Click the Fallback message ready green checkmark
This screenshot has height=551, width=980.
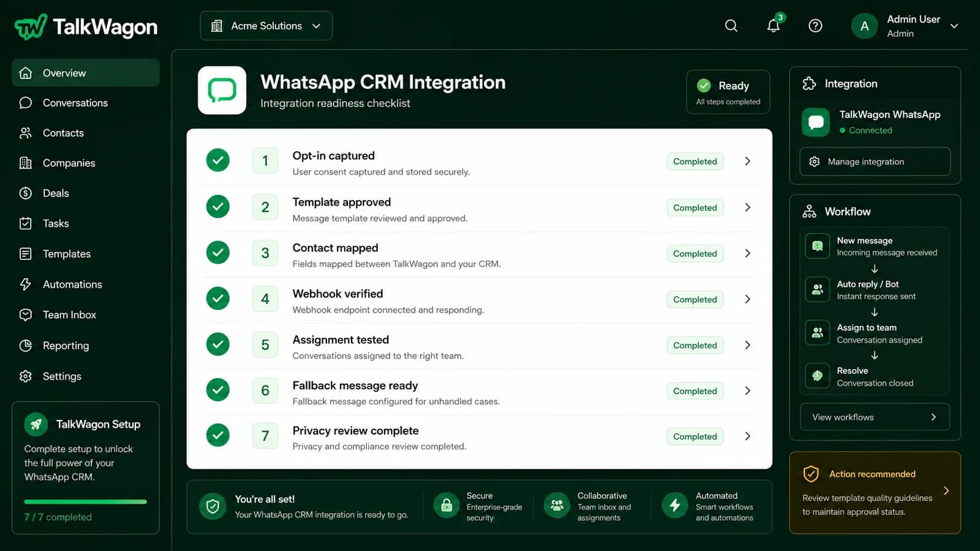pyautogui.click(x=217, y=389)
